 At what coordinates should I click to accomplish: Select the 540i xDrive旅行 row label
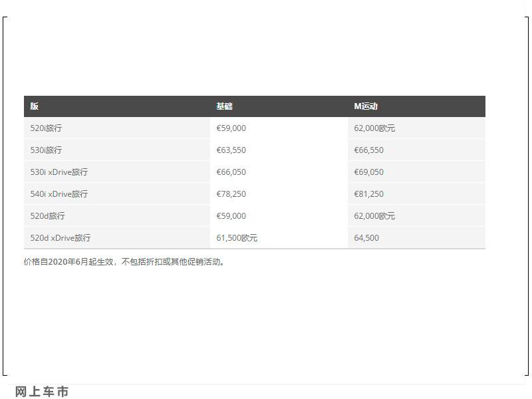(x=59, y=194)
